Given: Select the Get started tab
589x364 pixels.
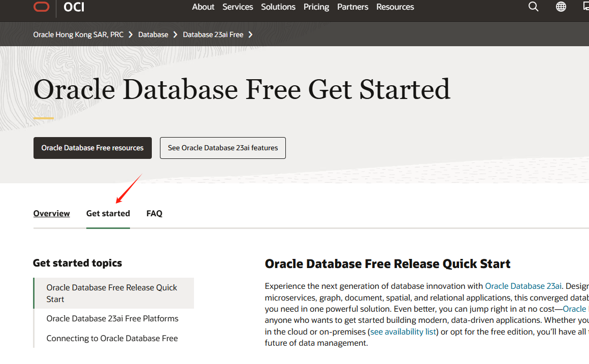Looking at the screenshot, I should [x=108, y=213].
